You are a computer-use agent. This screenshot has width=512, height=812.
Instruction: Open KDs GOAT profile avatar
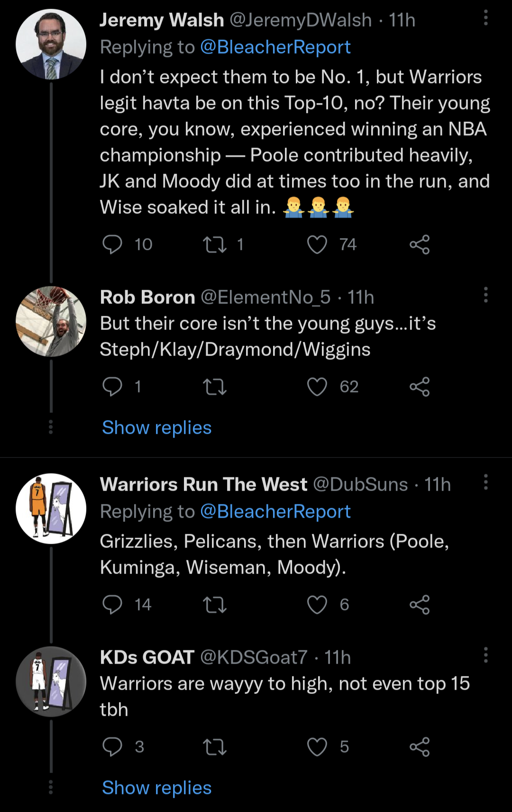tap(51, 681)
